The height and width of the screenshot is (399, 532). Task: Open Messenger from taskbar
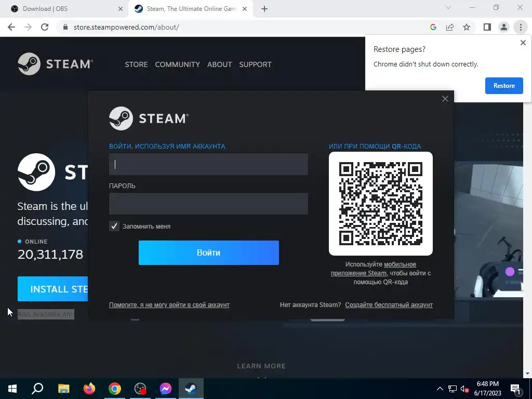pos(166,389)
